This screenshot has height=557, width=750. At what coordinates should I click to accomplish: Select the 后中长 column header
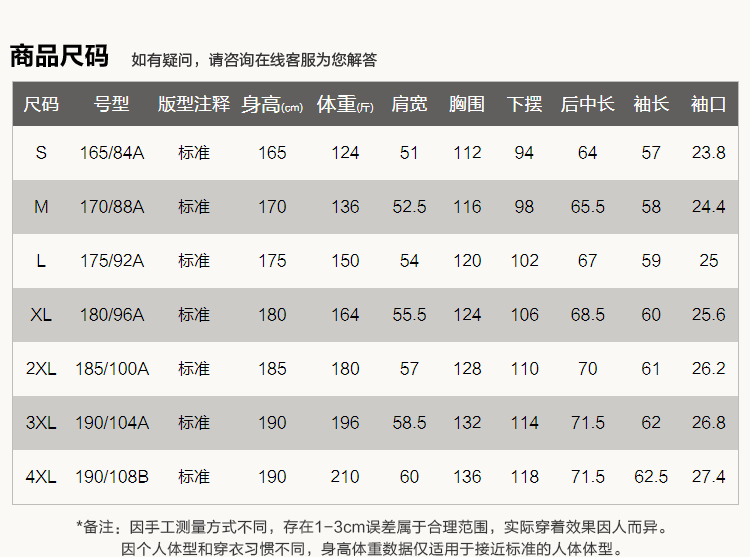(587, 104)
